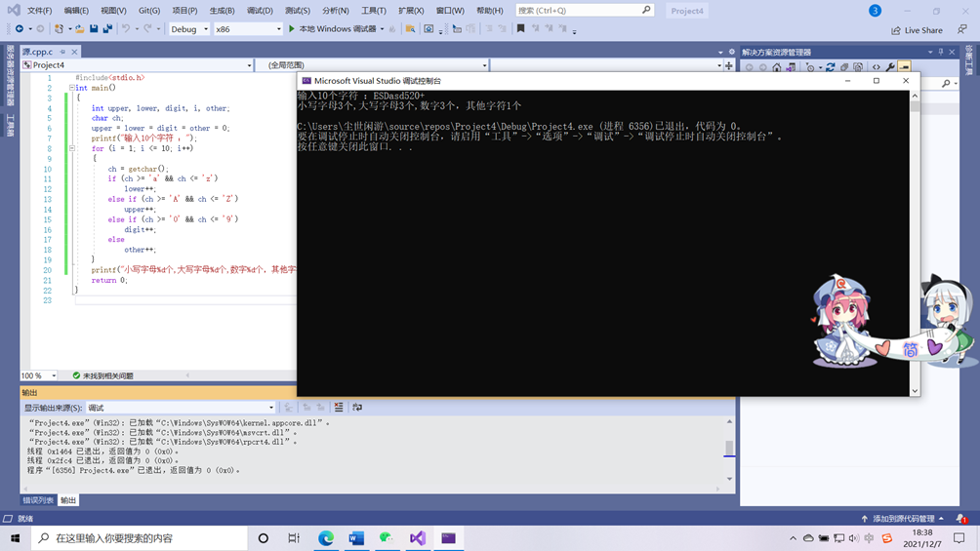Viewport: 980px width, 551px height.
Task: Open the x86 platform dropdown
Action: [x=248, y=28]
